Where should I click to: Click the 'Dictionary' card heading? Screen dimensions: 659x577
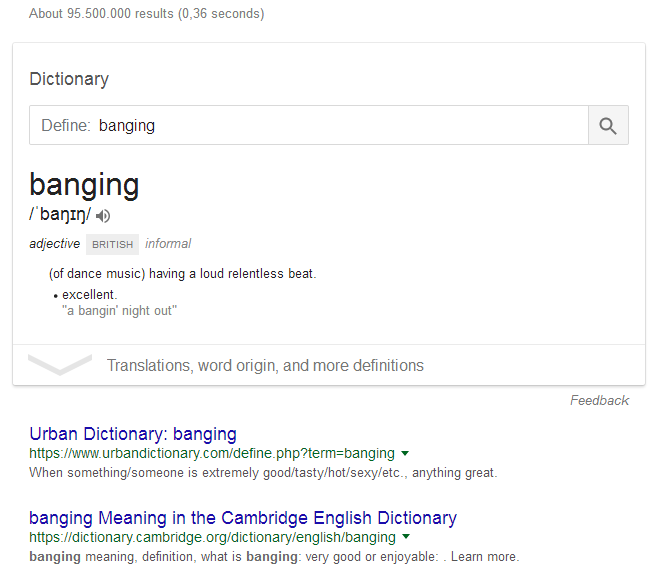tap(69, 79)
